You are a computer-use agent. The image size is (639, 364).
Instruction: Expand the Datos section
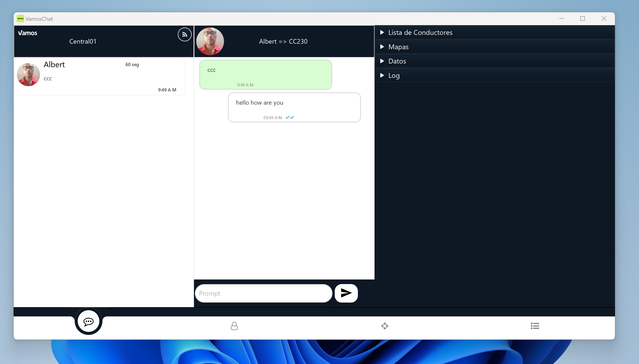point(397,61)
